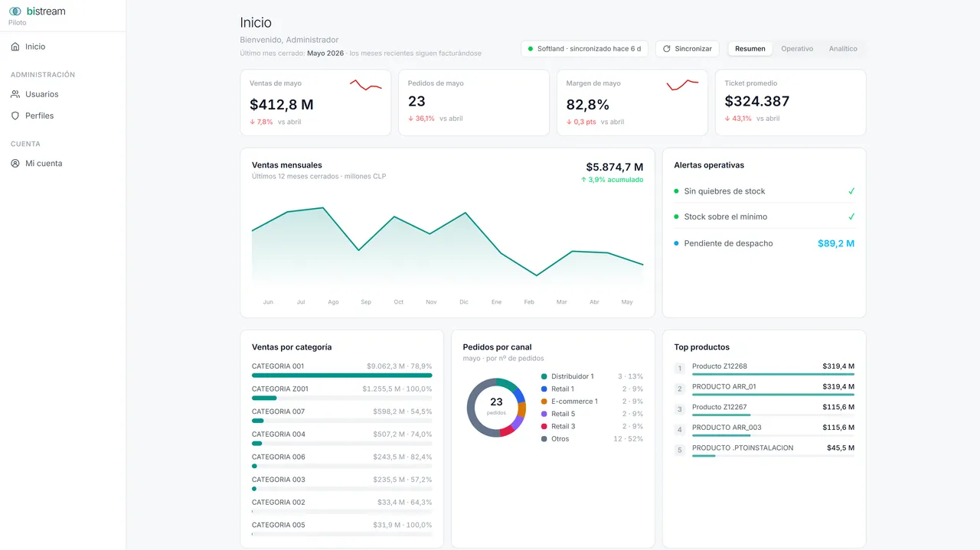Click the green Softland sync status dot
The image size is (980, 550).
tap(531, 49)
